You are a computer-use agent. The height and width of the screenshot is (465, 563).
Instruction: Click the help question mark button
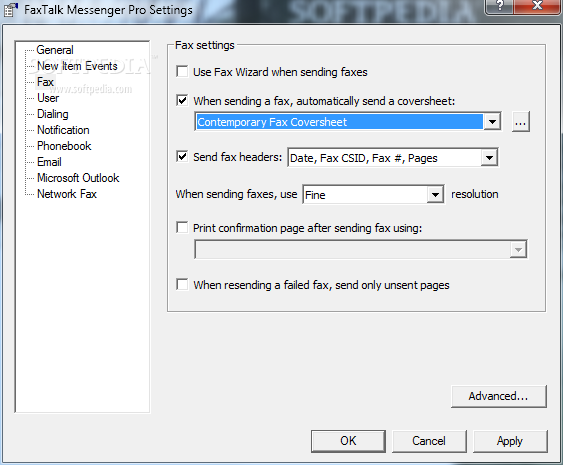500,6
